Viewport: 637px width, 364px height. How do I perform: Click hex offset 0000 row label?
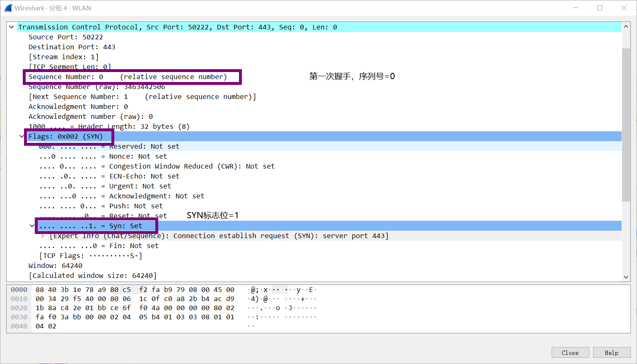19,290
